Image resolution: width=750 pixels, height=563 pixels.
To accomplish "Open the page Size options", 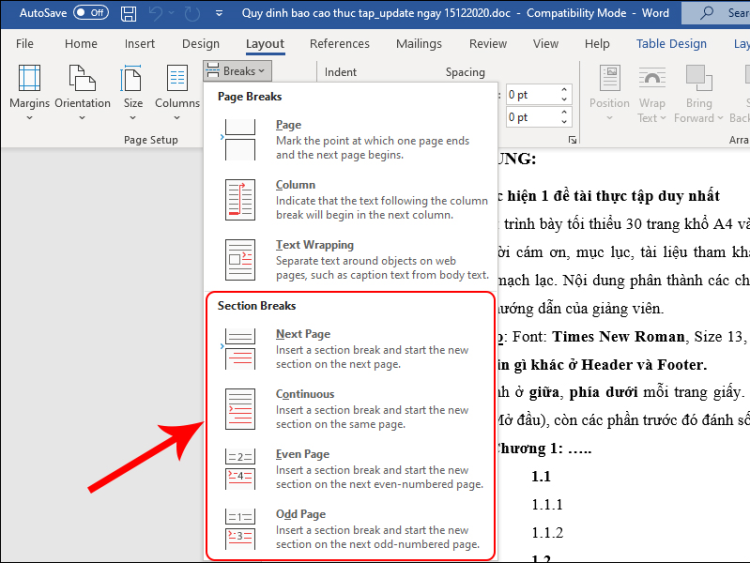I will click(x=133, y=90).
